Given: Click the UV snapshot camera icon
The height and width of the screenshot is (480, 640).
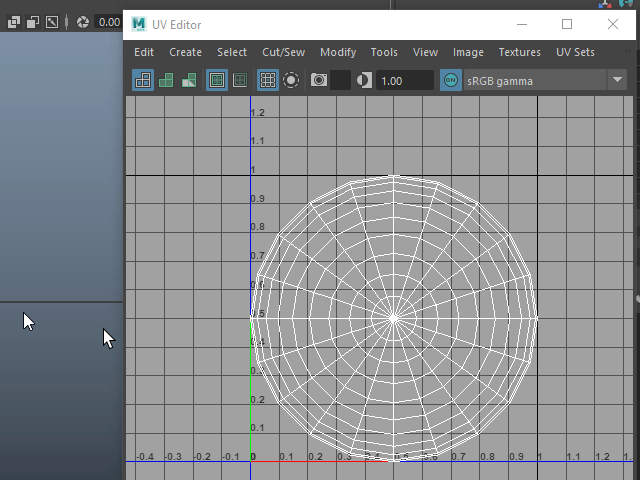Looking at the screenshot, I should [x=318, y=81].
